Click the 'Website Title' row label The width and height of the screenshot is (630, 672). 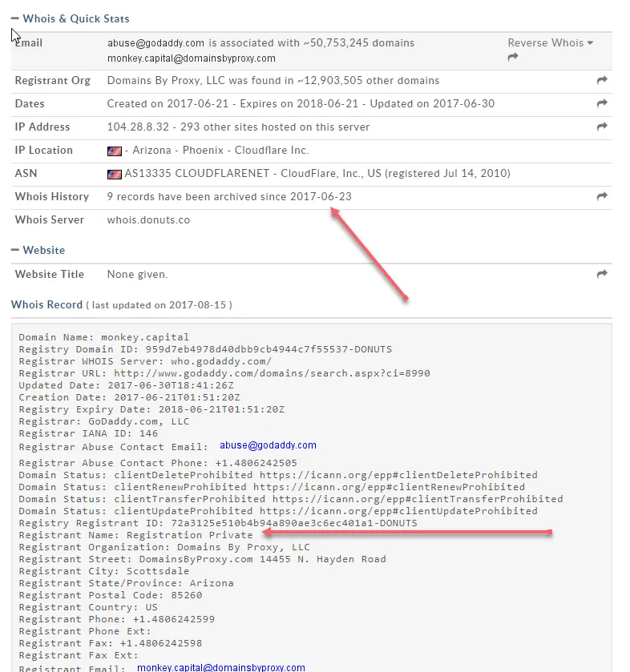(x=50, y=274)
